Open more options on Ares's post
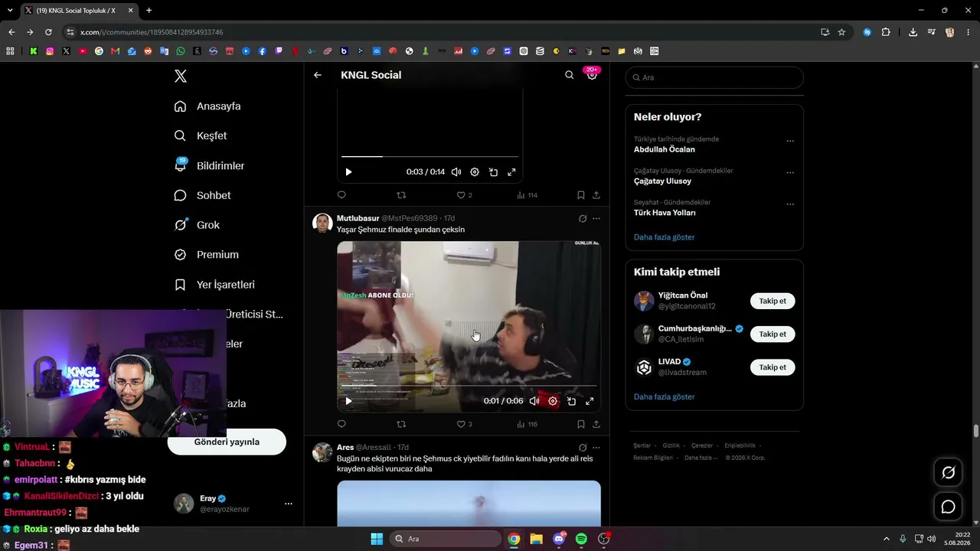Screen dimensions: 980x551 [x=596, y=448]
